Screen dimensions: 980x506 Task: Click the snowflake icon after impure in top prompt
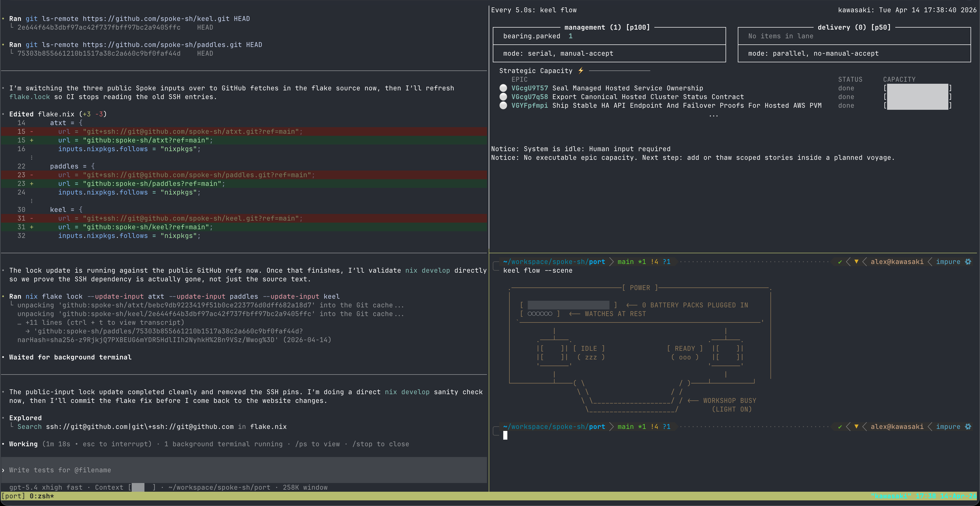968,262
